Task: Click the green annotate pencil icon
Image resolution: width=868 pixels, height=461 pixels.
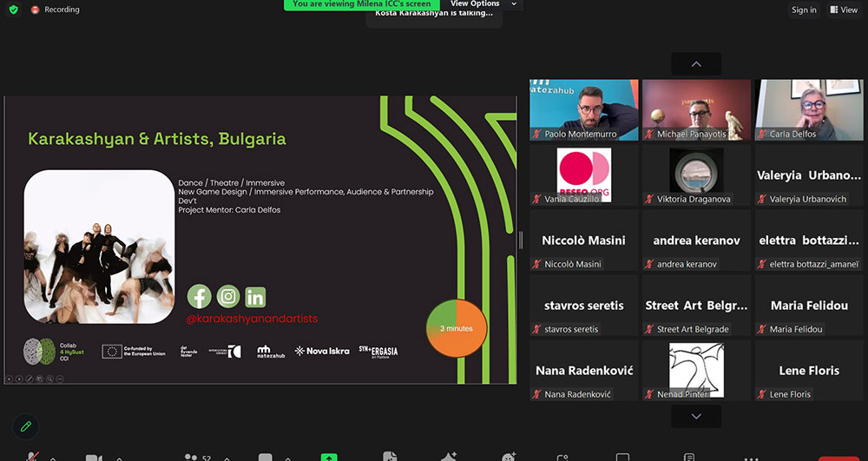Action: [25, 426]
